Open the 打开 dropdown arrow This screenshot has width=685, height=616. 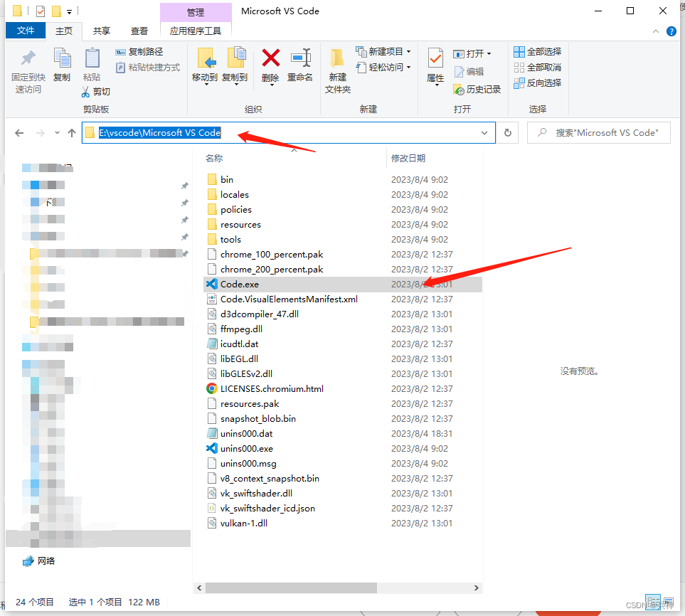(488, 53)
